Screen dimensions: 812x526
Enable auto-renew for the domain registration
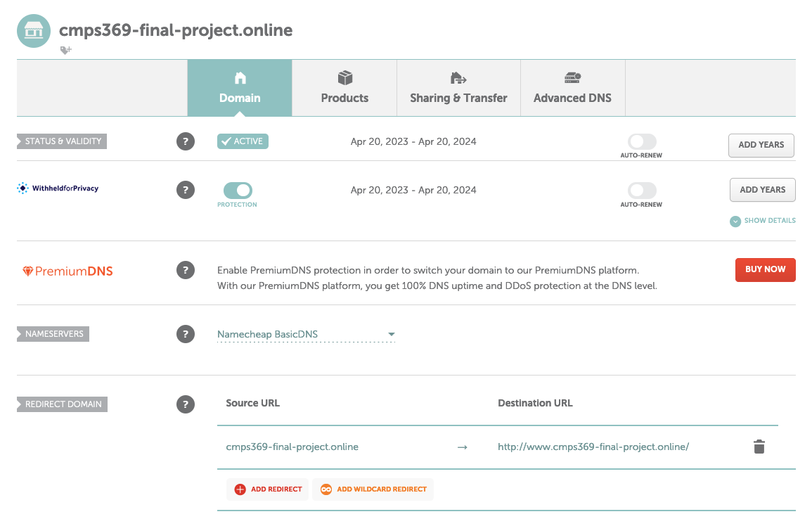click(642, 142)
